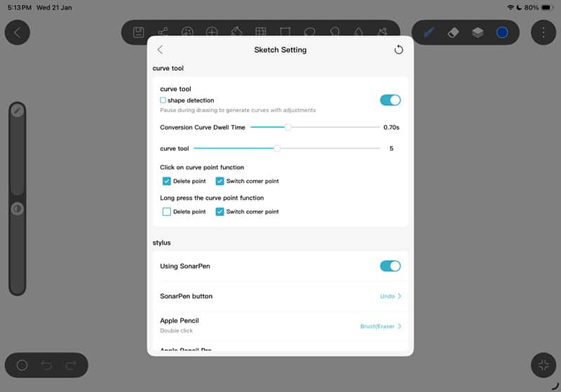Click the reset icon in Sketch Setting

[398, 50]
